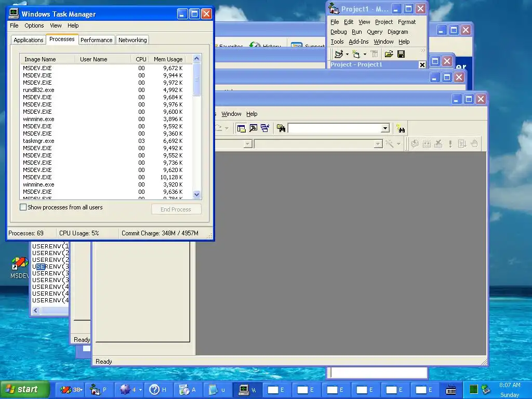This screenshot has height=399, width=532.
Task: Select MSDEV.EXE row with 10,128 K
Action: [106, 177]
